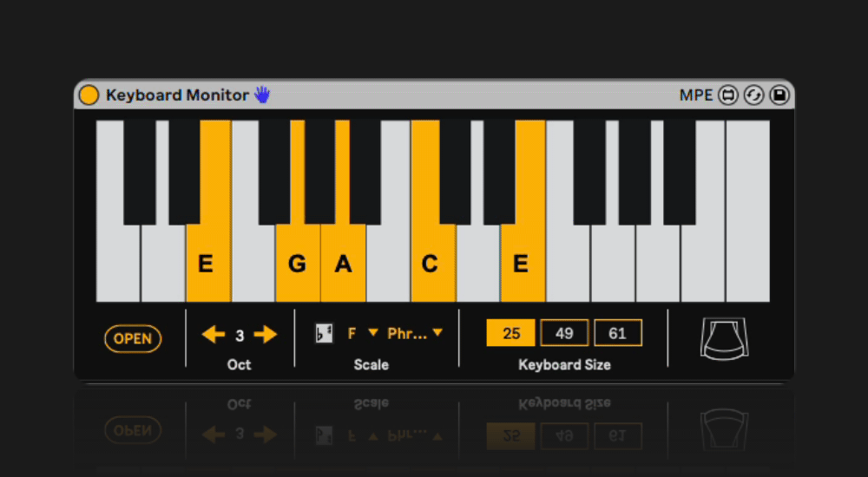Select keyboard size 61
The width and height of the screenshot is (868, 477).
point(617,333)
